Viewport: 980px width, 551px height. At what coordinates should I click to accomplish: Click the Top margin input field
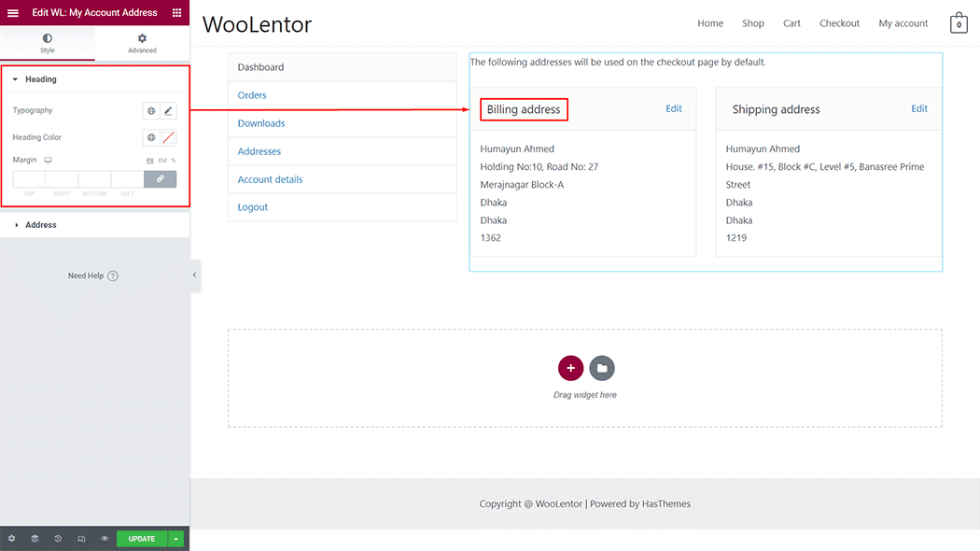[29, 178]
